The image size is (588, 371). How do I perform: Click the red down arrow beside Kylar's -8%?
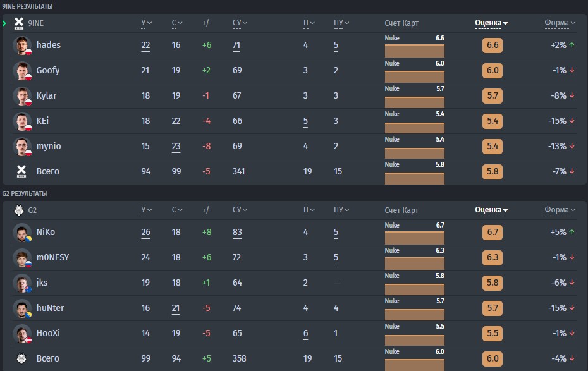pyautogui.click(x=572, y=95)
